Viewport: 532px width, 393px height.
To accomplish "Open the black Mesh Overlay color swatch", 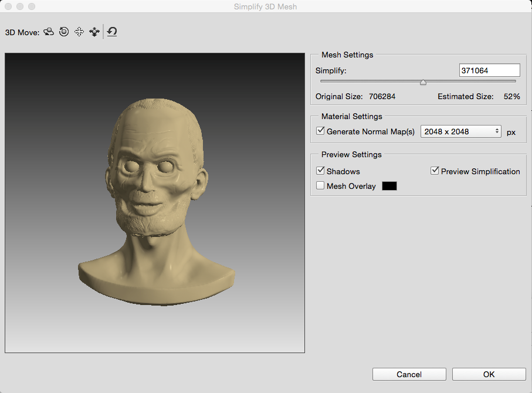I will click(x=389, y=186).
